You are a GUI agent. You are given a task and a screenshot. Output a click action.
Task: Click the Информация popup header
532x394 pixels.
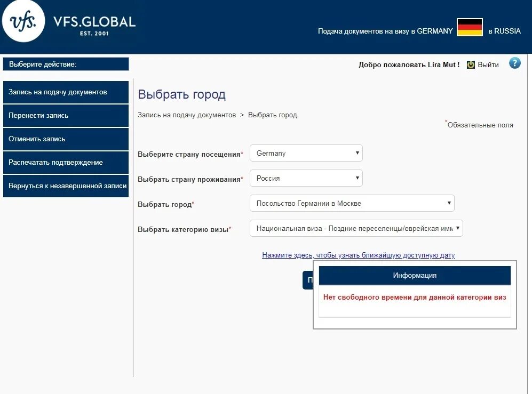[415, 275]
